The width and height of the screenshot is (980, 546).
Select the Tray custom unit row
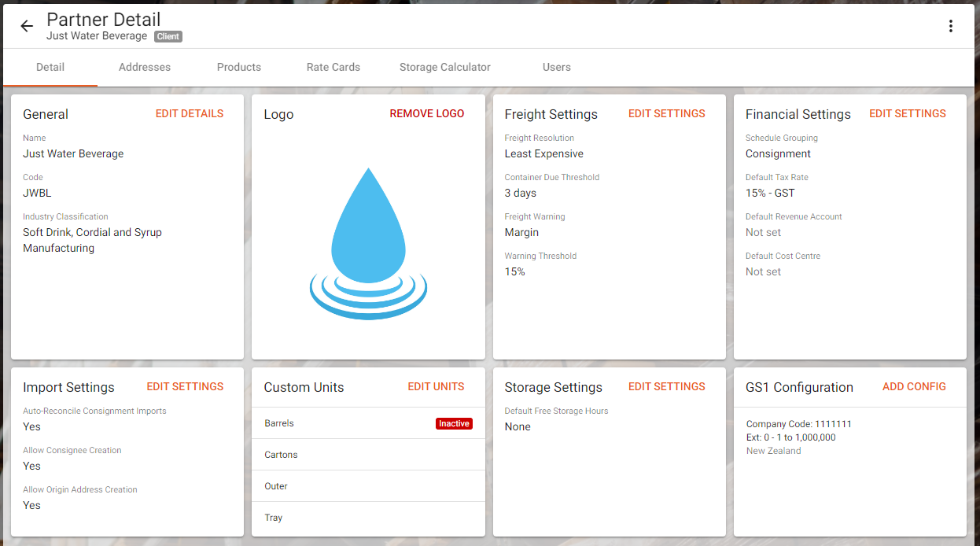pos(368,518)
